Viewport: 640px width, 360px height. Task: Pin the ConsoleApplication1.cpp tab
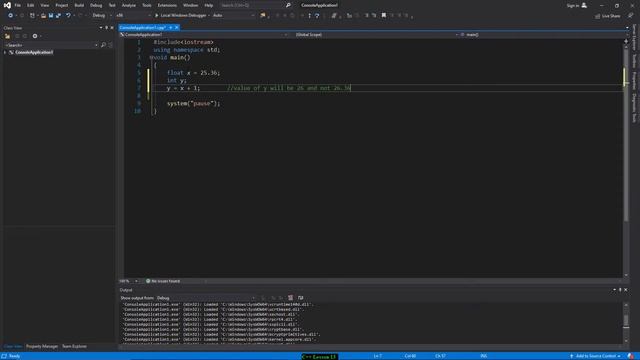click(171, 27)
